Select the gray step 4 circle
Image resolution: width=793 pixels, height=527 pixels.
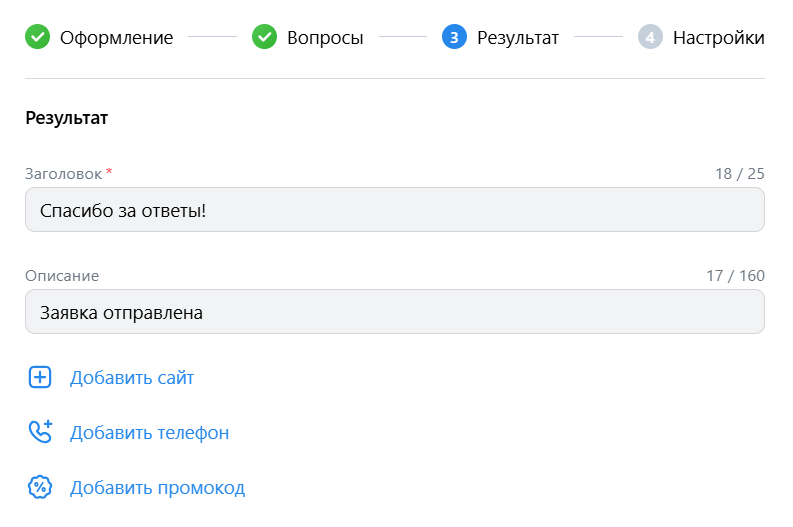tap(650, 38)
